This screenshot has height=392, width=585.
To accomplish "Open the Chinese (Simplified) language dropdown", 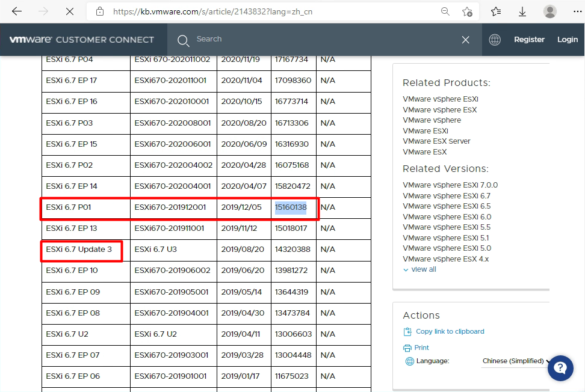I will coord(516,361).
